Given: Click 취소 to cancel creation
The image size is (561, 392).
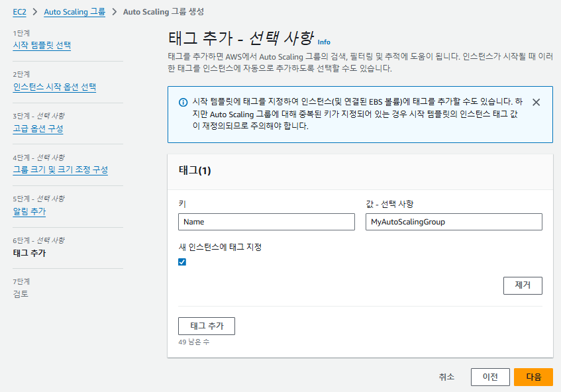Looking at the screenshot, I should tap(446, 377).
